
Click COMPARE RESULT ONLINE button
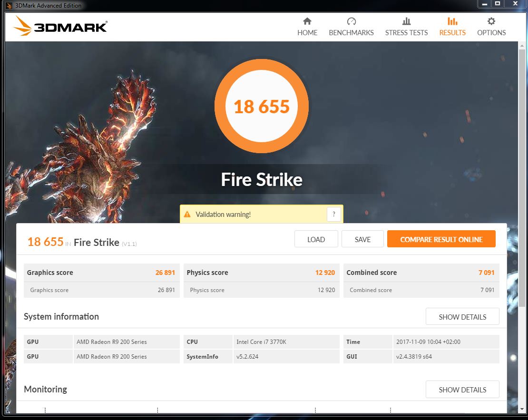pos(441,239)
